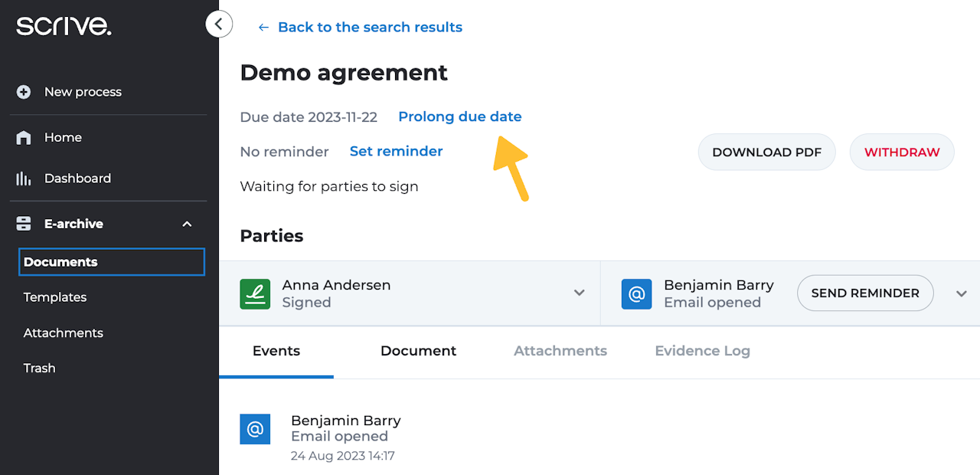Click Benjamin Barry's email icon in Parties
Image resolution: width=980 pixels, height=475 pixels.
636,293
